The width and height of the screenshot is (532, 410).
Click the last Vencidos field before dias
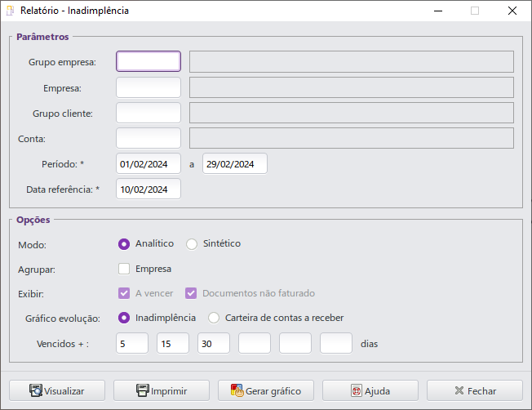pyautogui.click(x=336, y=343)
